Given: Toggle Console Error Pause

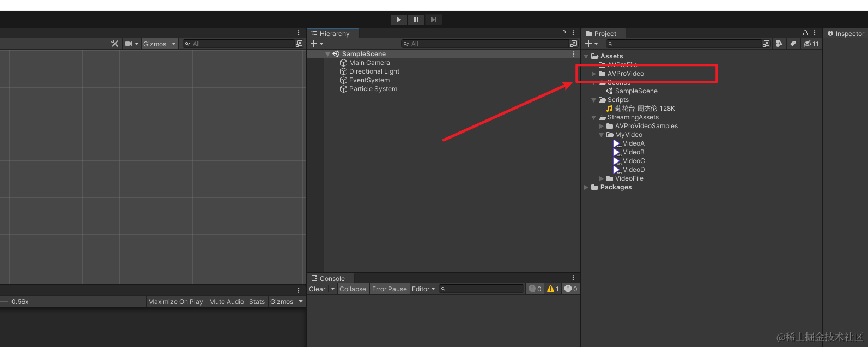Looking at the screenshot, I should click(x=390, y=289).
